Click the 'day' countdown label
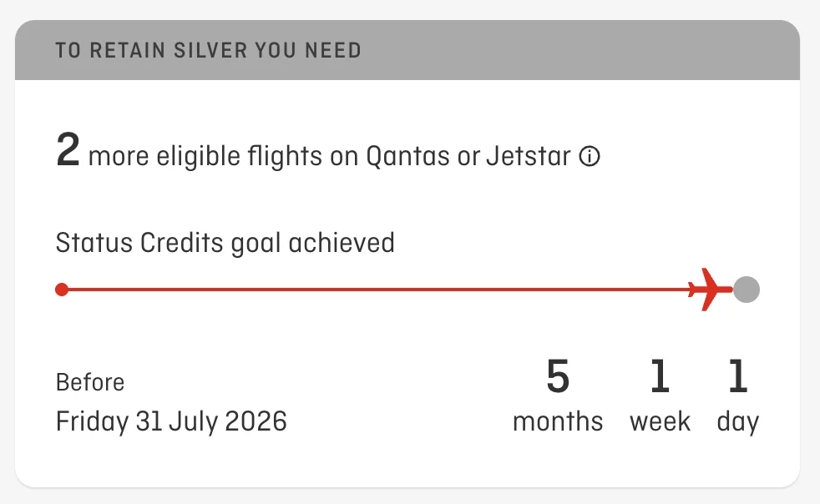Screen dimensions: 820x504 [x=737, y=422]
